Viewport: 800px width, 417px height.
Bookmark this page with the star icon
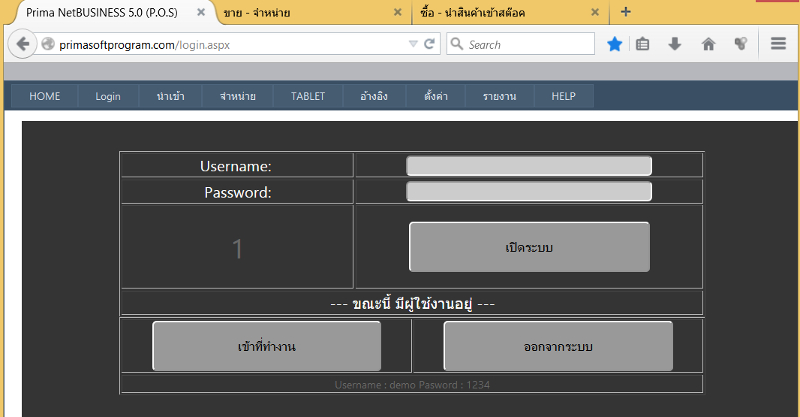click(x=615, y=44)
